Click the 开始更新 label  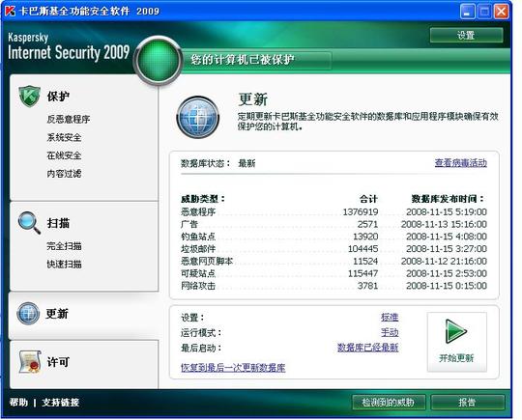(456, 358)
